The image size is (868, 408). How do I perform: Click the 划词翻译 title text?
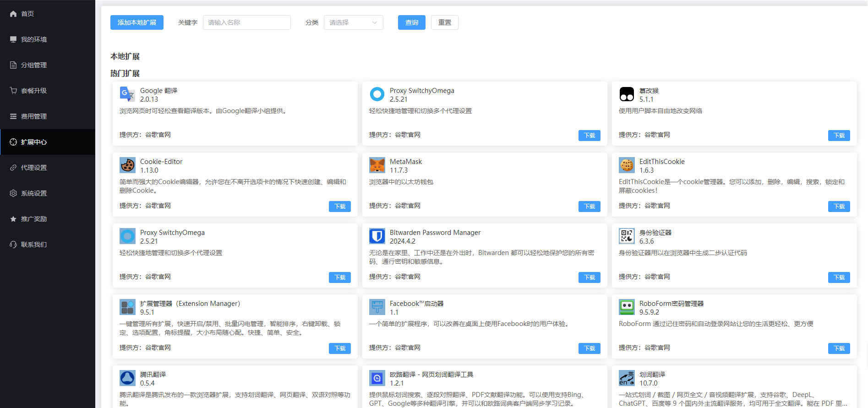[652, 375]
